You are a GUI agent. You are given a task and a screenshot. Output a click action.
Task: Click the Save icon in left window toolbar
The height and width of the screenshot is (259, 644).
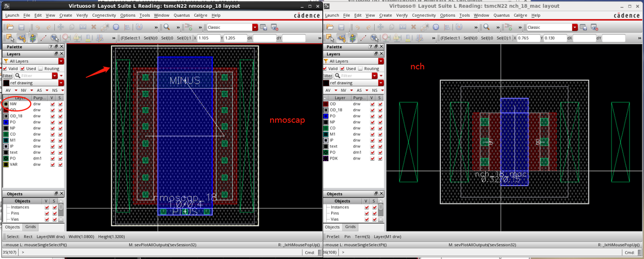(x=21, y=27)
